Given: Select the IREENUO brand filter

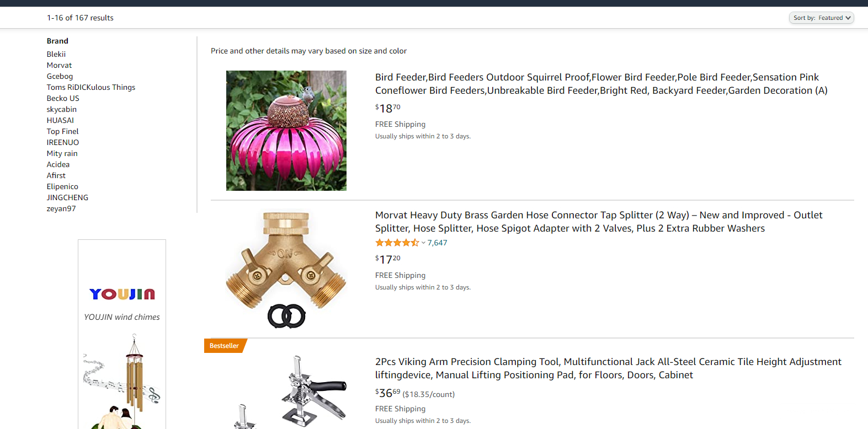Looking at the screenshot, I should coord(63,142).
